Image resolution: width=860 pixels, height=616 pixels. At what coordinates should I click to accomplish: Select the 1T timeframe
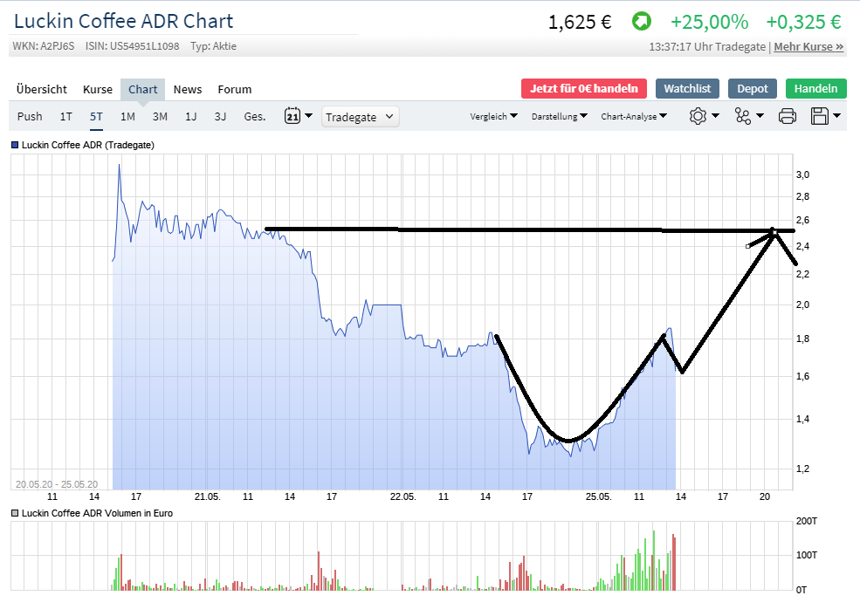coord(65,116)
